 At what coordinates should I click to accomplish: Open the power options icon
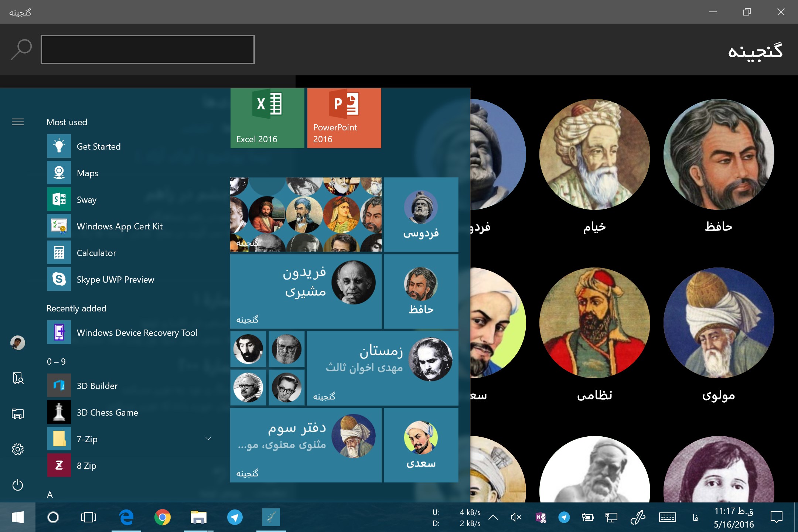coord(18,485)
